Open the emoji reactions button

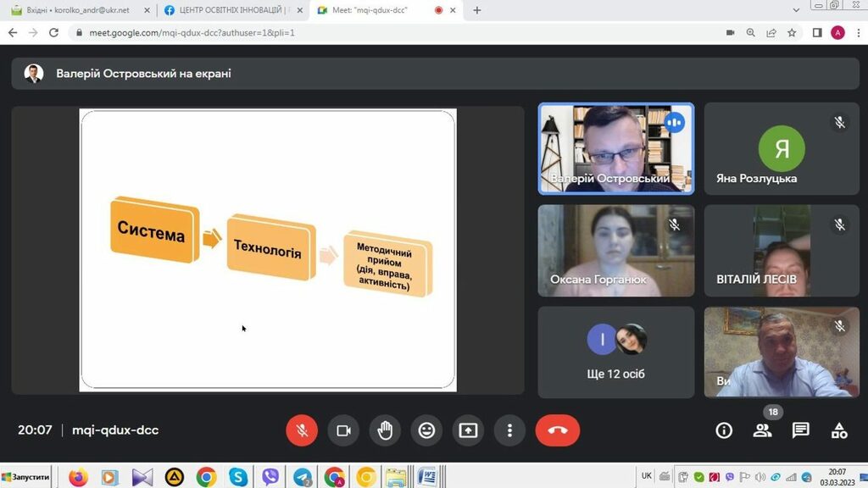[x=426, y=430]
